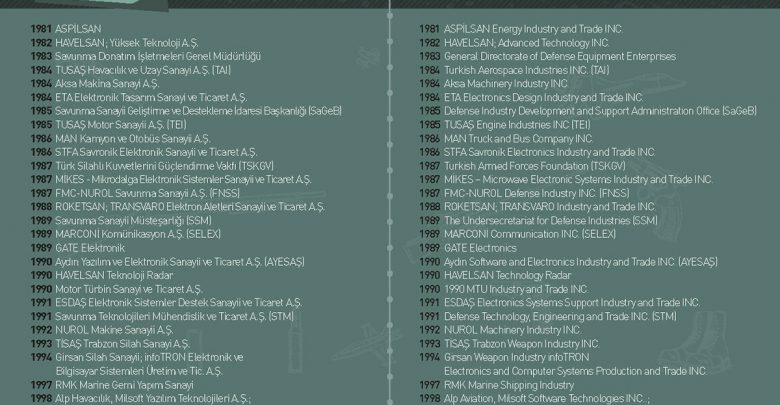Screen dimensions: 780x405
Task: Select 'MARCONI Communication INC. (SELEX)'
Action: coord(530,234)
